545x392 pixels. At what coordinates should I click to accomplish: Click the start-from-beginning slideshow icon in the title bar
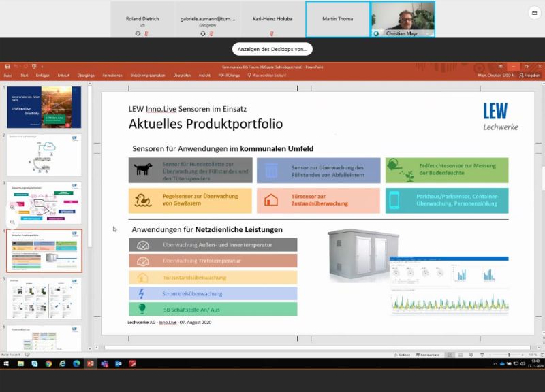(x=34, y=66)
